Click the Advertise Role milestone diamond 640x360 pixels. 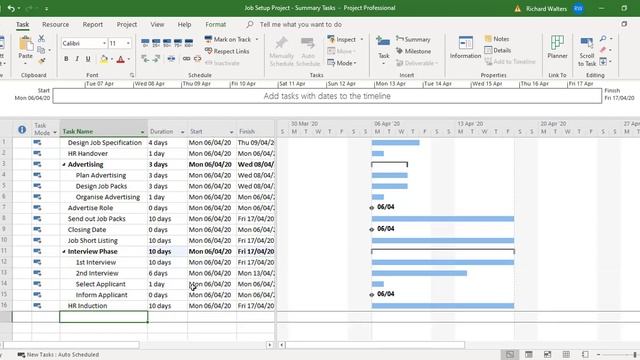371,208
